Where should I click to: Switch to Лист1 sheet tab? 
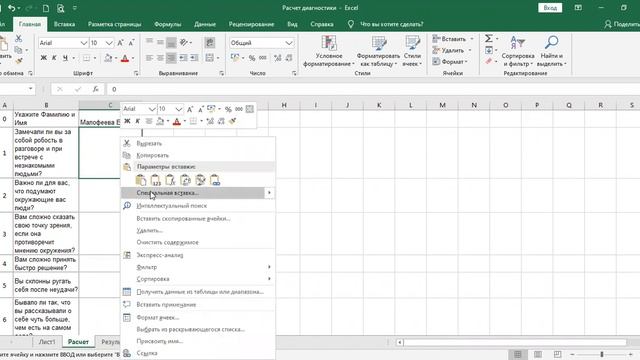(47, 342)
